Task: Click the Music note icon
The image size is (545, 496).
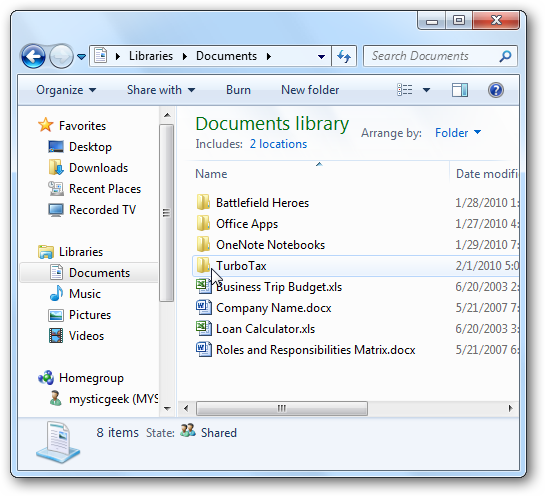Action: pos(56,293)
